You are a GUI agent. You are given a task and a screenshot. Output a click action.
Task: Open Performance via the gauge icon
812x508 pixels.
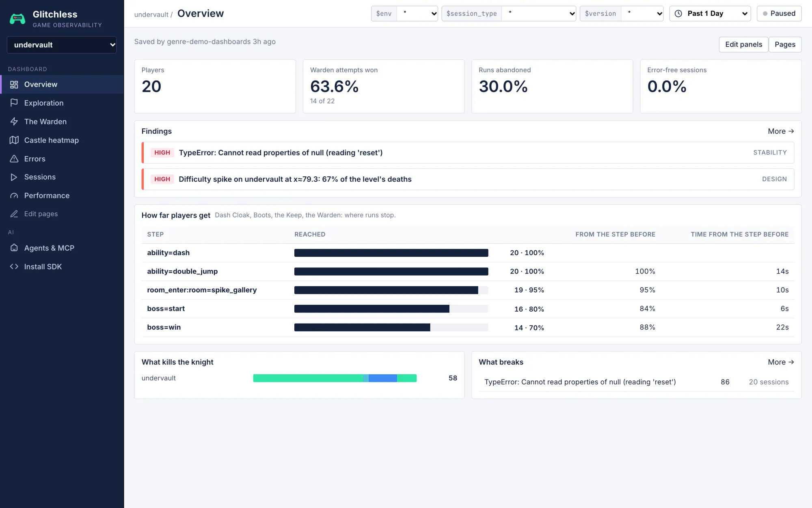(x=14, y=196)
